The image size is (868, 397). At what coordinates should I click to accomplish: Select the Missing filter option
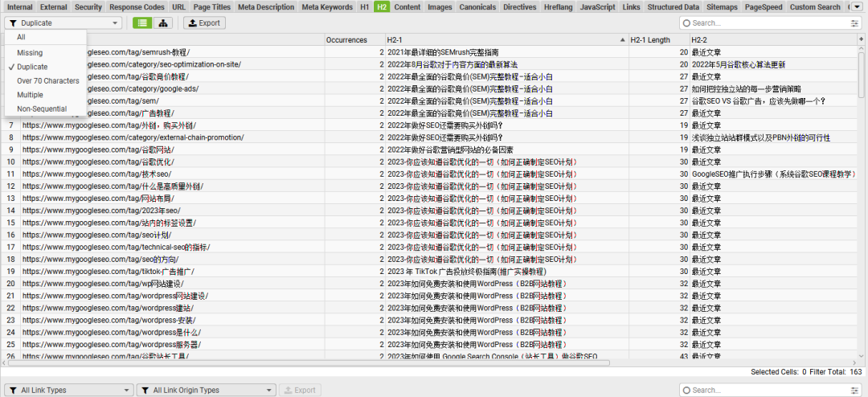(x=30, y=52)
